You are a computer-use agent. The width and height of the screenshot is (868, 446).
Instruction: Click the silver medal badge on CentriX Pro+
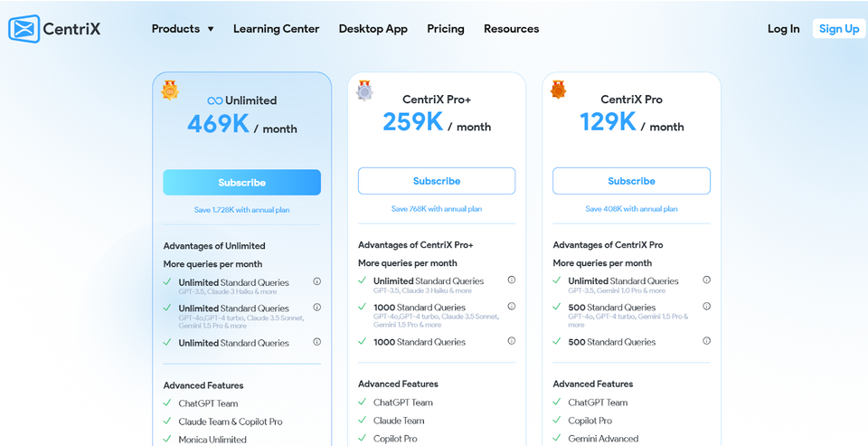(364, 90)
